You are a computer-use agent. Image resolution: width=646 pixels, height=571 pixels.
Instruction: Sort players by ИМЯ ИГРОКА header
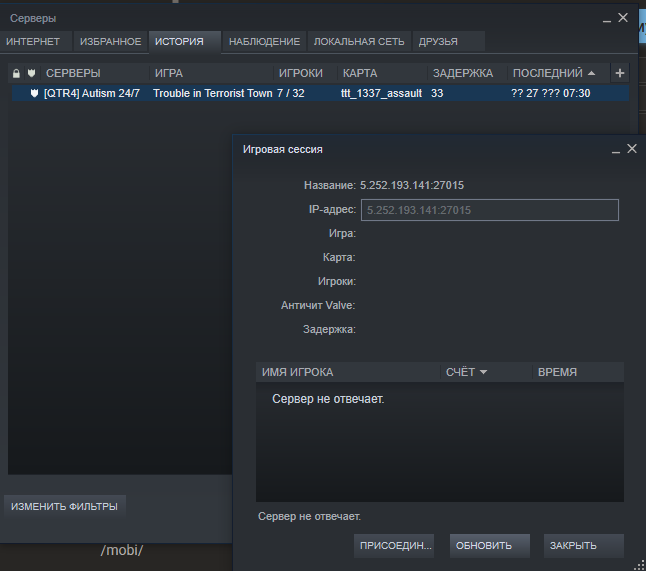click(x=348, y=372)
